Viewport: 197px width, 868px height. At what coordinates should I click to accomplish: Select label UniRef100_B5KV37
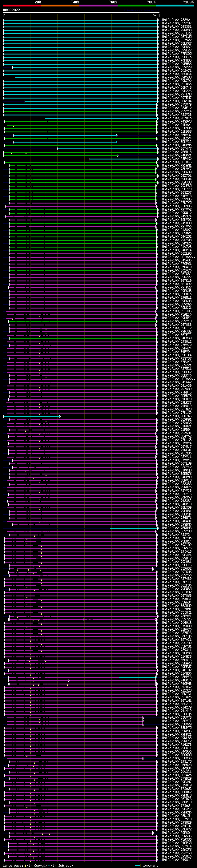click(177, 135)
